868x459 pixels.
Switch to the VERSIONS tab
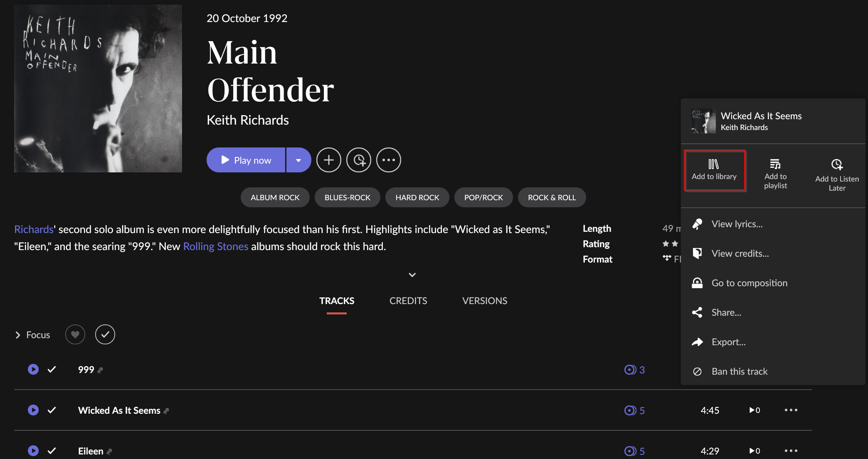tap(485, 301)
